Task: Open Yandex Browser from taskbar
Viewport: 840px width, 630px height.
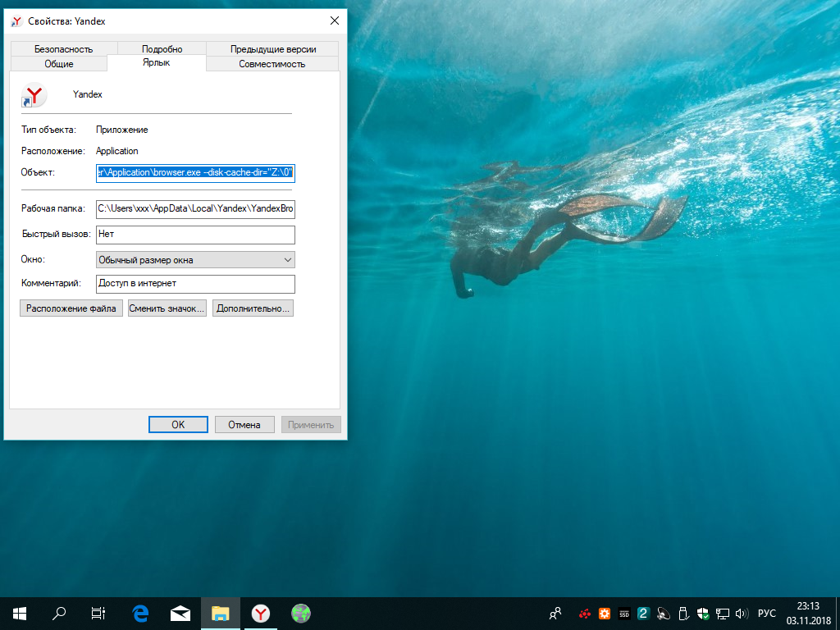Action: [260, 614]
